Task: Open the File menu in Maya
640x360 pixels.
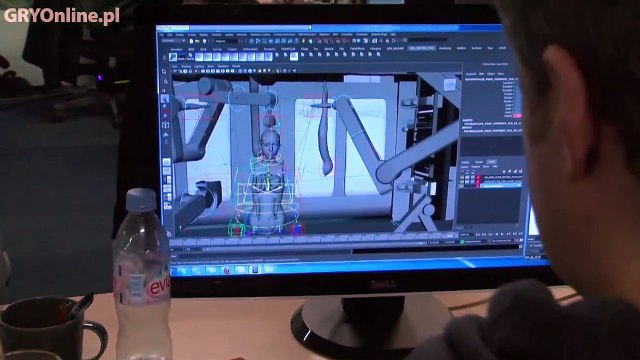Action: tap(161, 35)
